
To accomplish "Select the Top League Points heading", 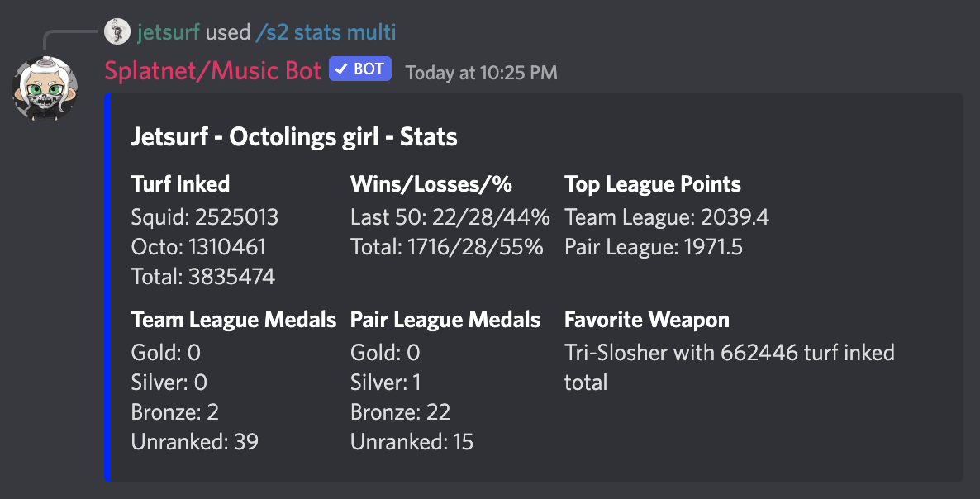I will point(653,184).
